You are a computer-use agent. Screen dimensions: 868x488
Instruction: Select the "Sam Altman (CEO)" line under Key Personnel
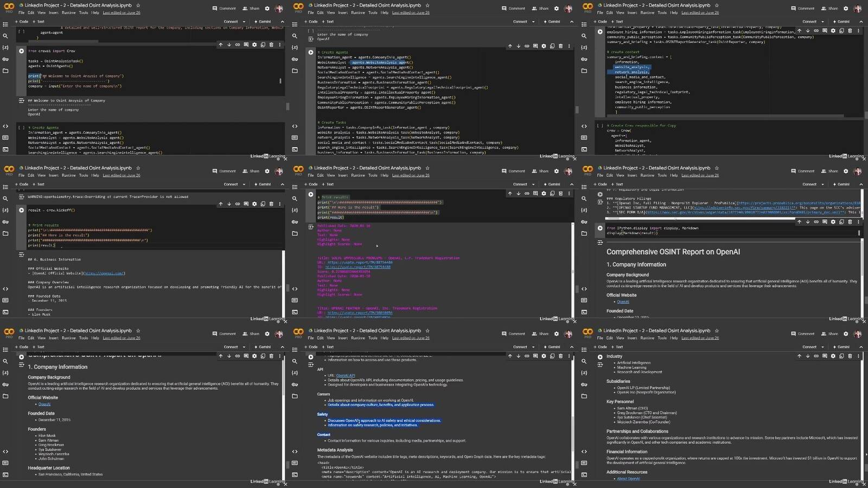[633, 408]
